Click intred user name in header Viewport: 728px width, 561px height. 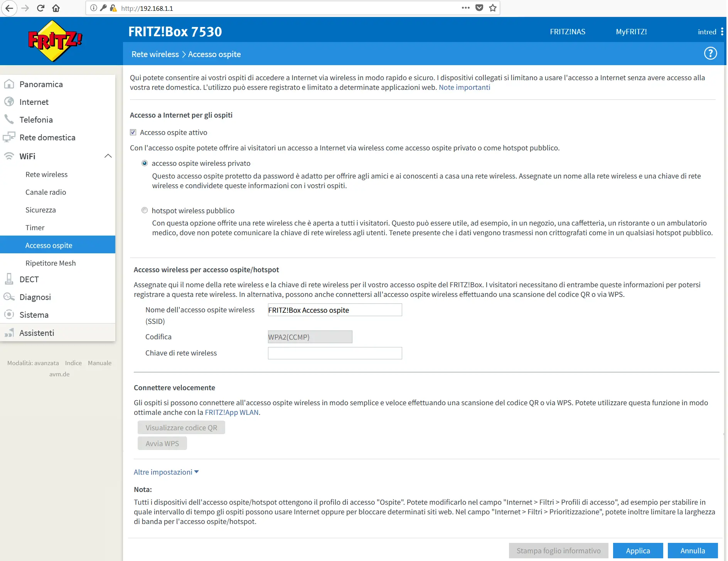point(707,32)
